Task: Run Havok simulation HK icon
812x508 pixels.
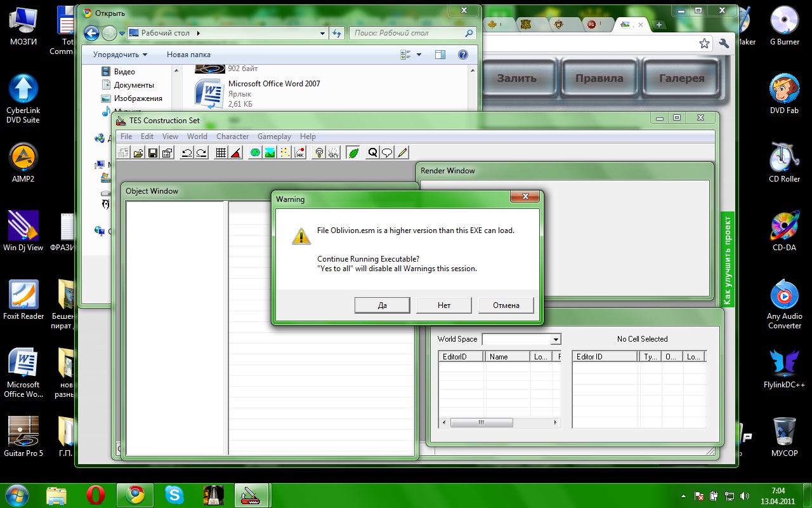Action: tap(299, 152)
